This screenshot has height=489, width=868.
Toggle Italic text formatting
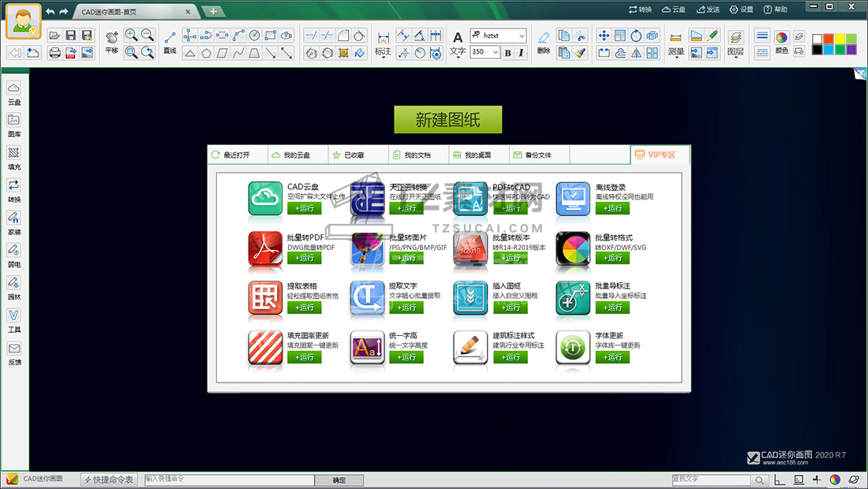pyautogui.click(x=521, y=53)
